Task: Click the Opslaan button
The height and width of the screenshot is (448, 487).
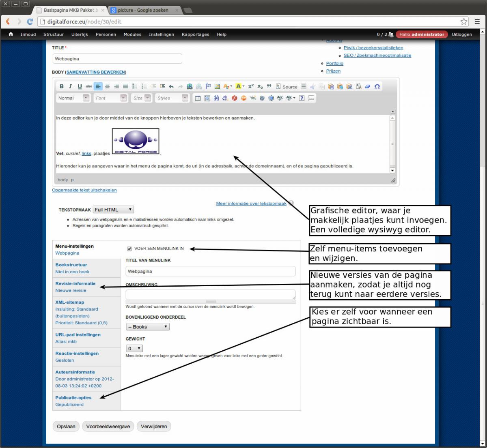Action: (x=66, y=427)
